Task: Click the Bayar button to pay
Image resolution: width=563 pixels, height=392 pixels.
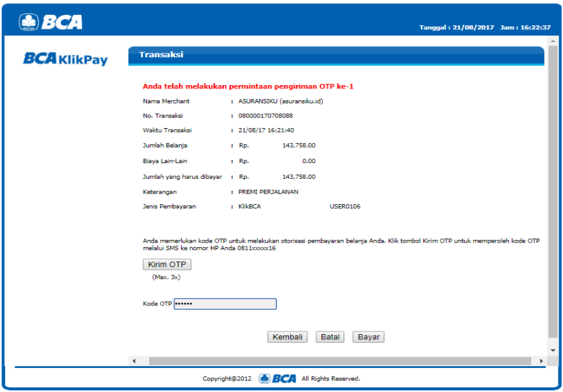Action: point(368,337)
